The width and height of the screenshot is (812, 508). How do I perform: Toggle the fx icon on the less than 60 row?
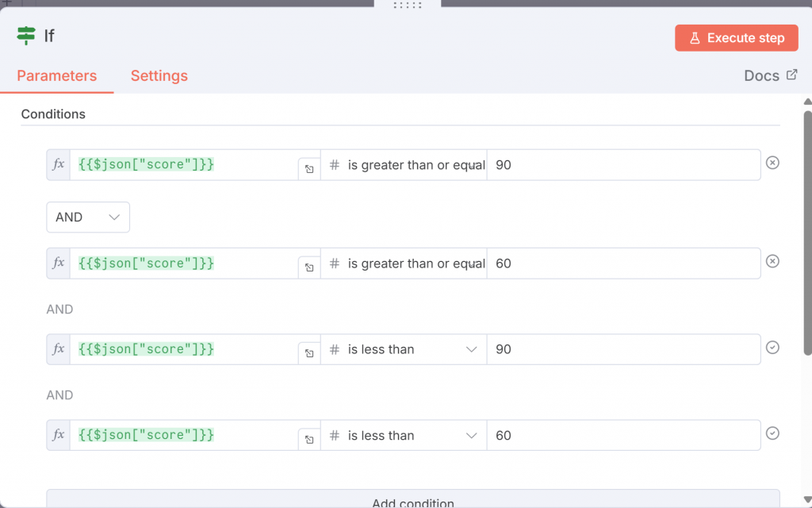click(59, 435)
